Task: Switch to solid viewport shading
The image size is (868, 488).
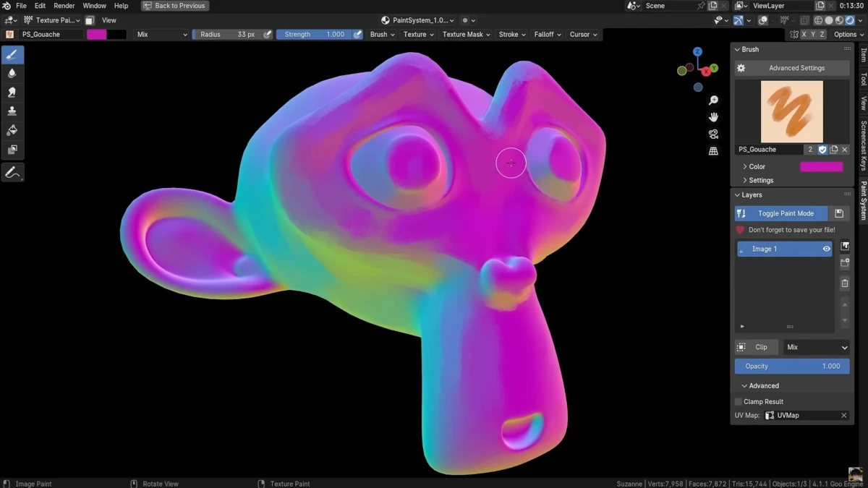Action: (829, 20)
